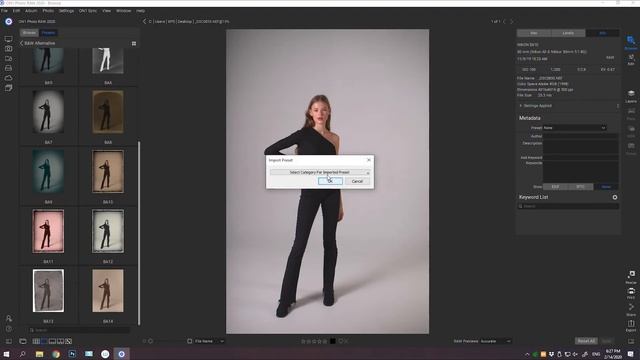The image size is (640, 360).
Task: Select the BA9 teal preset thumbnail
Action: click(x=48, y=171)
